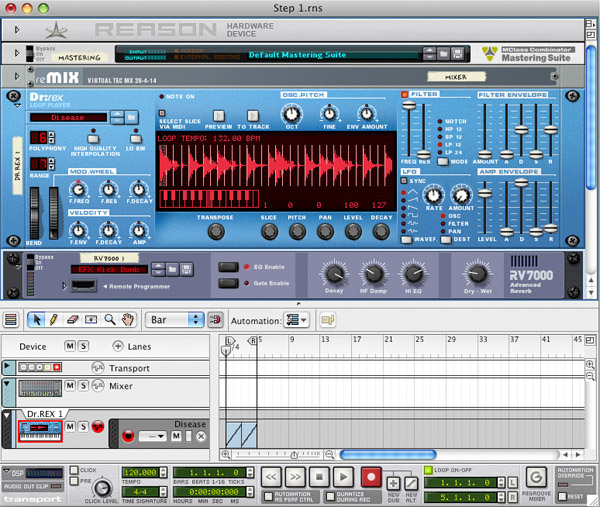Toggle Select Slice Via MIDI

(162, 113)
